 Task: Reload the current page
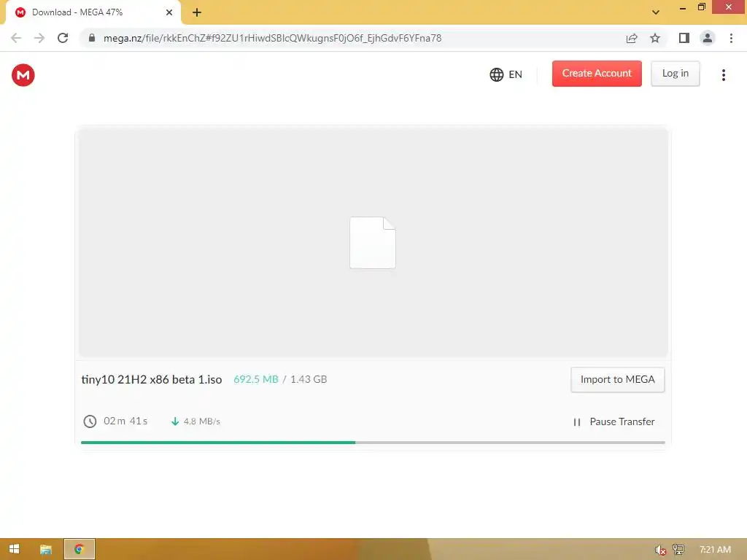[x=63, y=38]
